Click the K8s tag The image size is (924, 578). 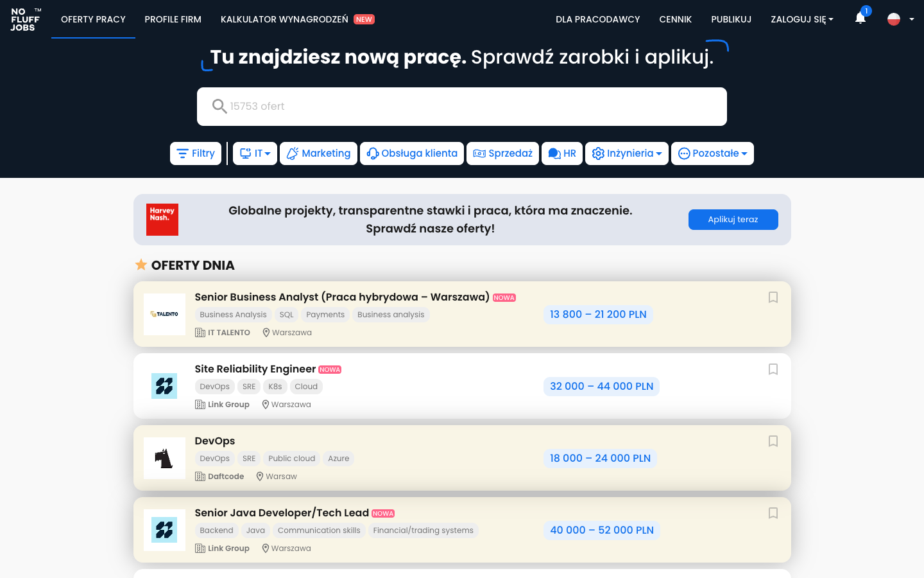[x=275, y=387]
